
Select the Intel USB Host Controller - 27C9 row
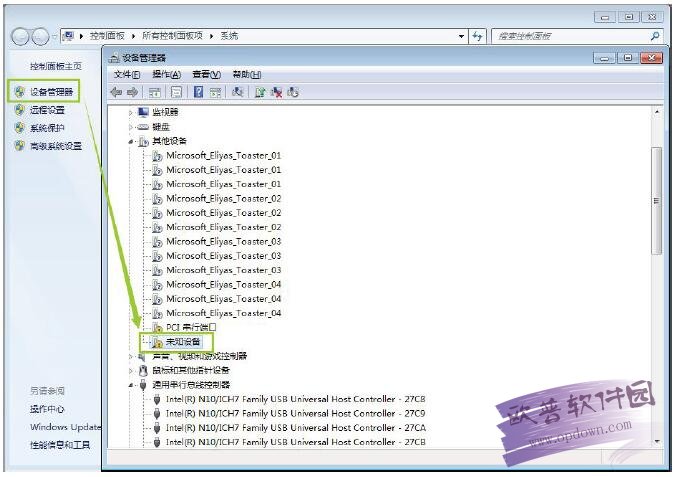[x=296, y=413]
